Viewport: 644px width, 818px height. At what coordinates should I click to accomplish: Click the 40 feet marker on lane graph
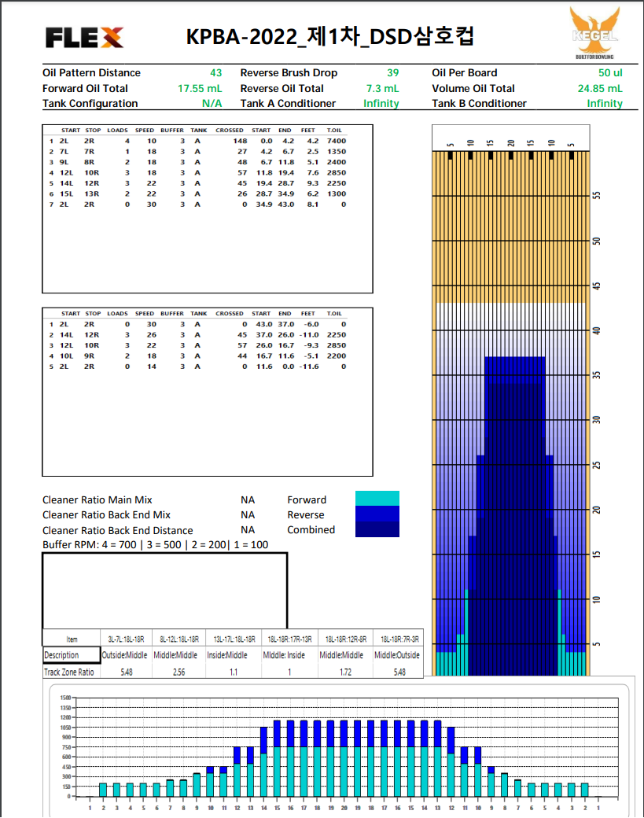tap(597, 330)
